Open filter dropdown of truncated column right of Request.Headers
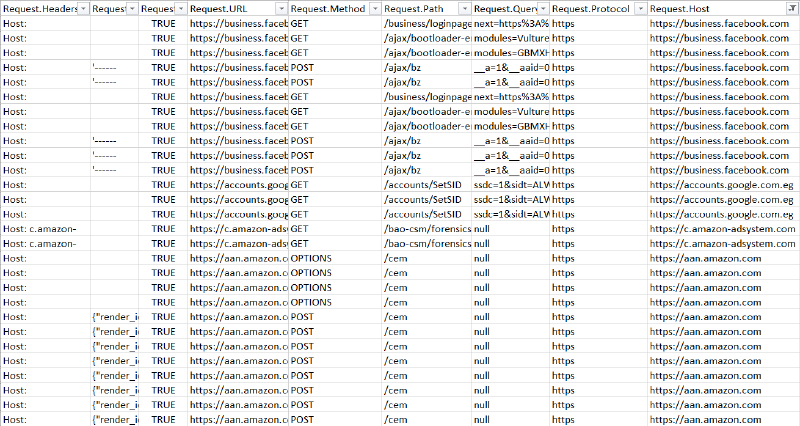800x426 pixels. 132,9
